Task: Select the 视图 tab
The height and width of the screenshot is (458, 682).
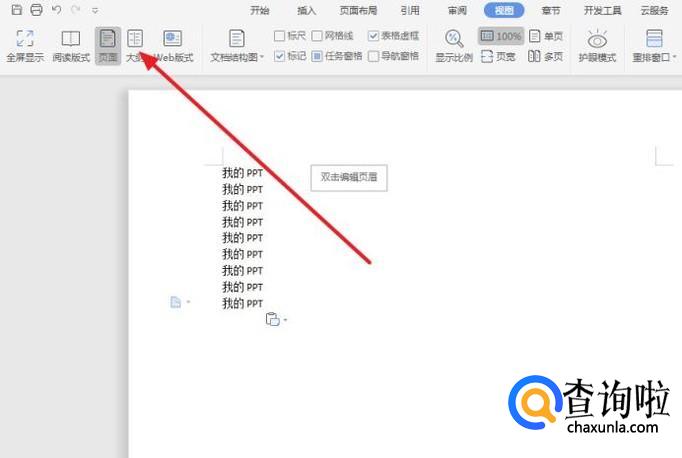Action: point(504,10)
